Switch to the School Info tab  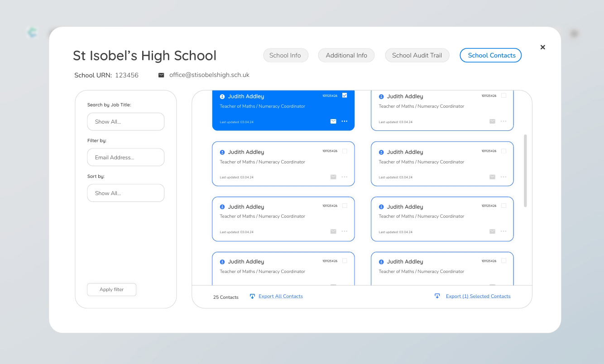pos(285,55)
